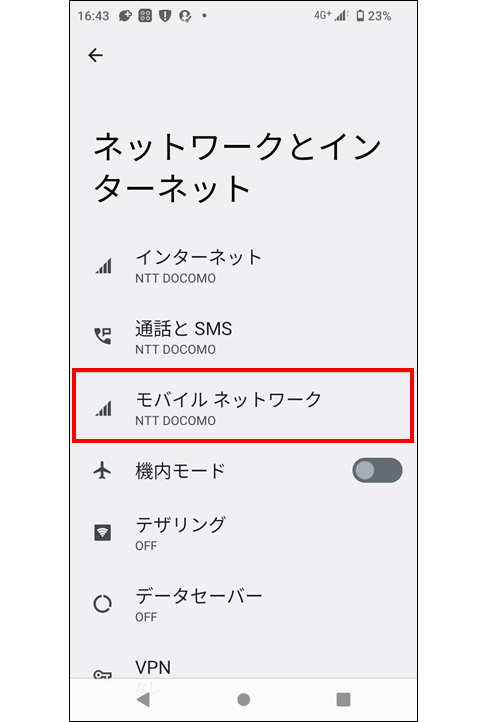Open データセーバー settings
Screen dimensions: 496x722
[x=244, y=604]
